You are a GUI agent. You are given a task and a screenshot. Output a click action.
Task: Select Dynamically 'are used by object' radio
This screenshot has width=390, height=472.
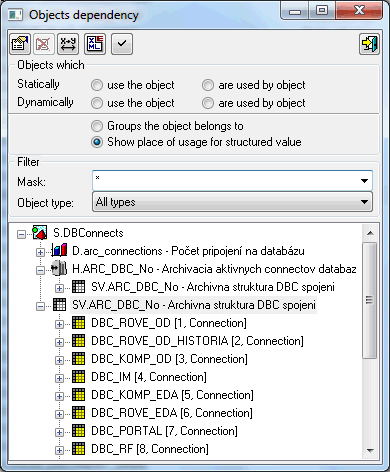click(208, 103)
